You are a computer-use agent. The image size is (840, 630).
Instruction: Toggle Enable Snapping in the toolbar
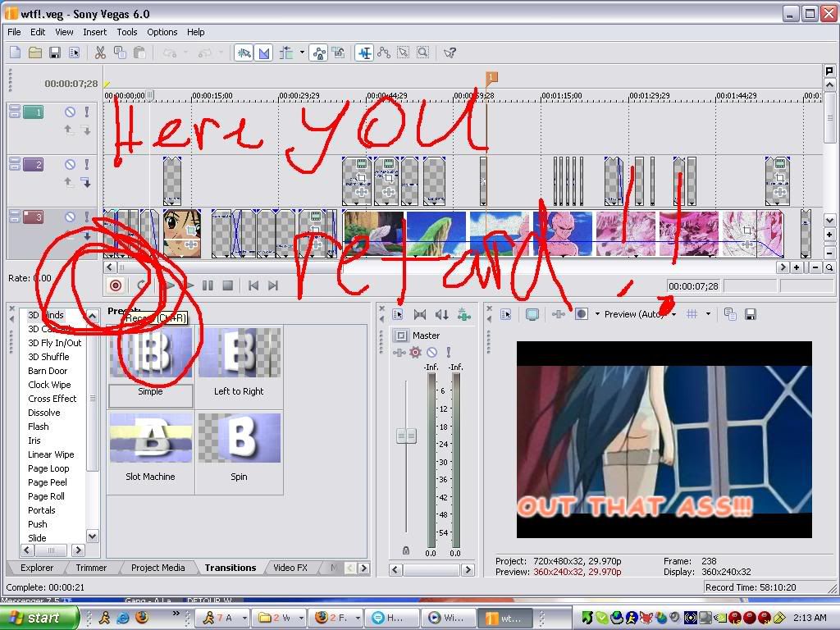(x=244, y=52)
